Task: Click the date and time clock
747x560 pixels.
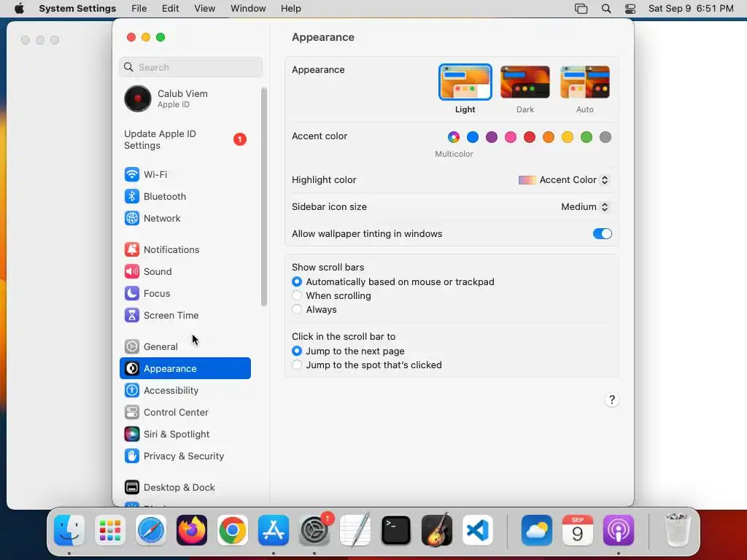Action: (x=691, y=9)
